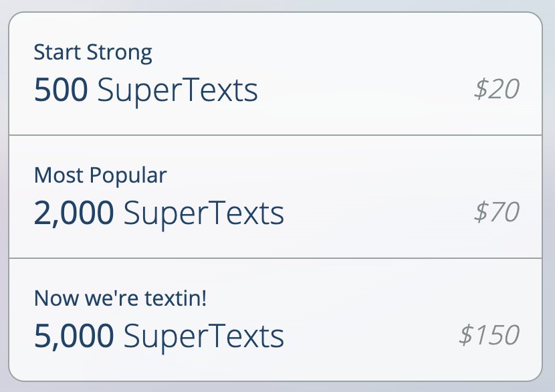This screenshot has height=392, width=555.
Task: Select the Start Strong purchase option
Action: pos(277,72)
